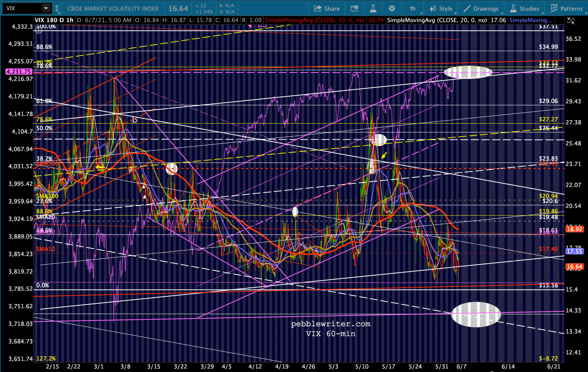Select the white SimpleMovingAvg 20 label
This screenshot has width=588, height=372.
(x=437, y=20)
